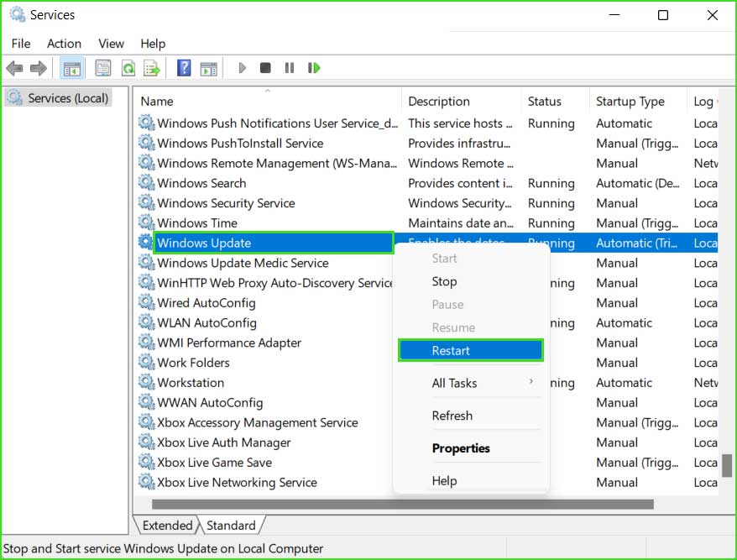Click the Export List toolbar icon

152,68
